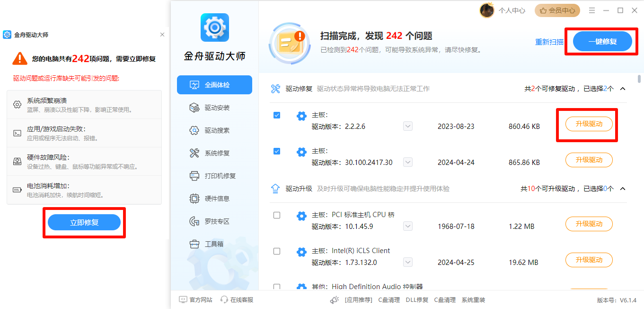Screen dimensions: 644x309
Task: Click the user avatar picture at top
Action: tap(487, 10)
